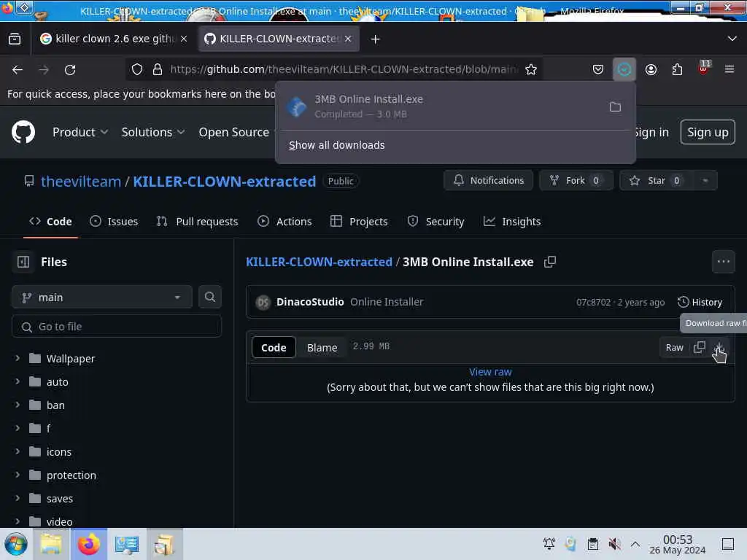
Task: Open the Actions tab
Action: pyautogui.click(x=285, y=222)
